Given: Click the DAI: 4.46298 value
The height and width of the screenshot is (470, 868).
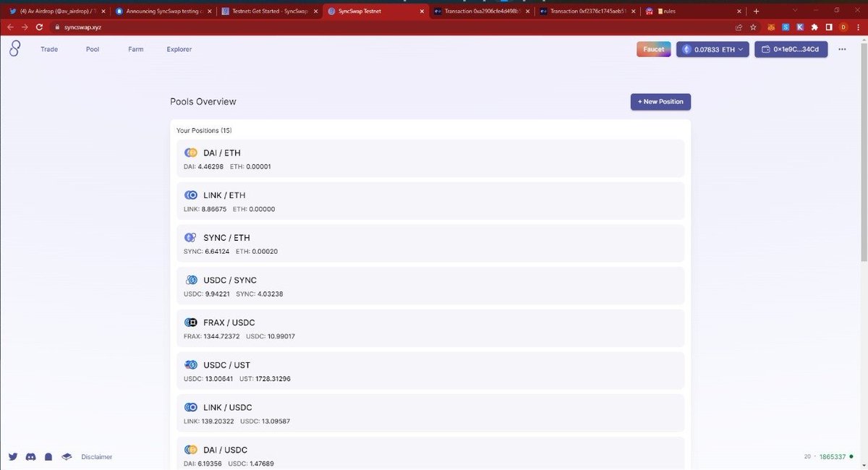Looking at the screenshot, I should (204, 166).
